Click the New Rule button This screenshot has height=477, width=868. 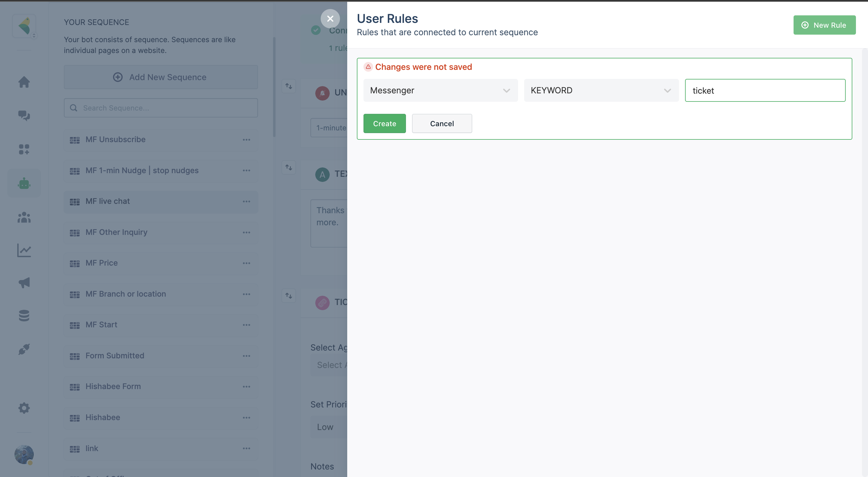(824, 25)
